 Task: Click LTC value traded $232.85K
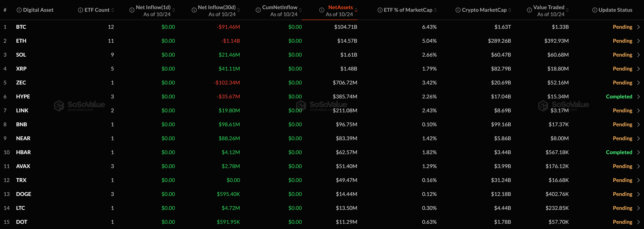pos(557,208)
